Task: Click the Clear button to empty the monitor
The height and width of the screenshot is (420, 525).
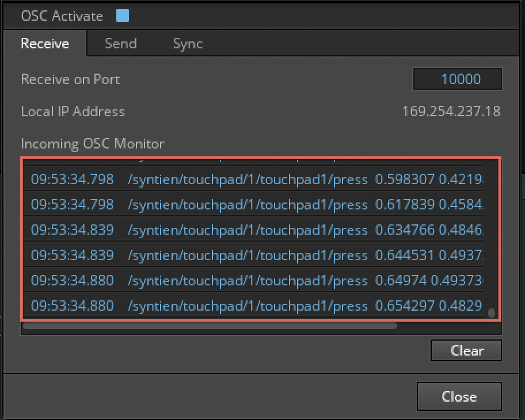Action: (466, 350)
